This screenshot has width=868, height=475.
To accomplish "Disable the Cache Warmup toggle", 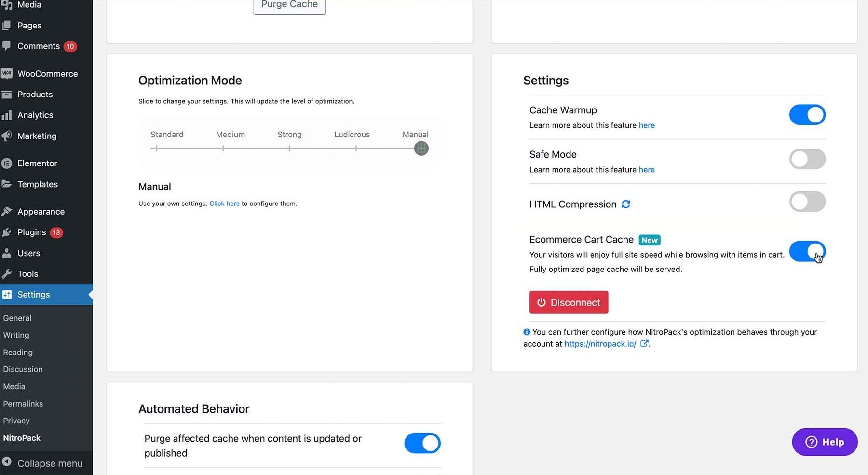I will 807,115.
